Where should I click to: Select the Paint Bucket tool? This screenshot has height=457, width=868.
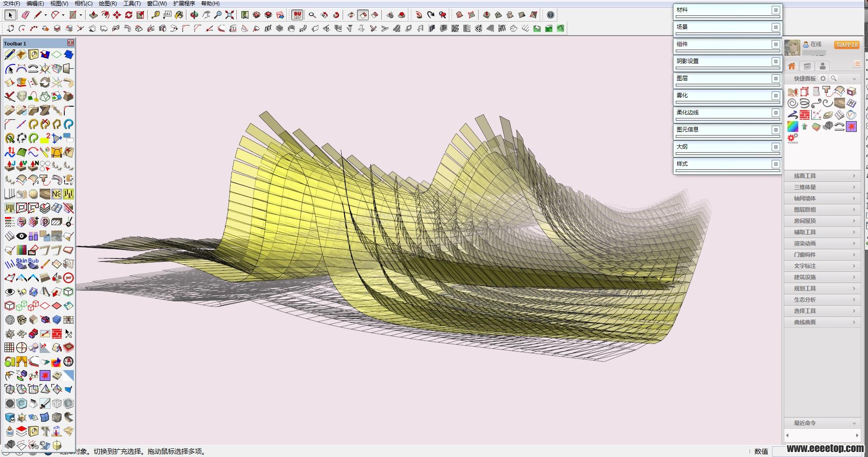point(179,15)
